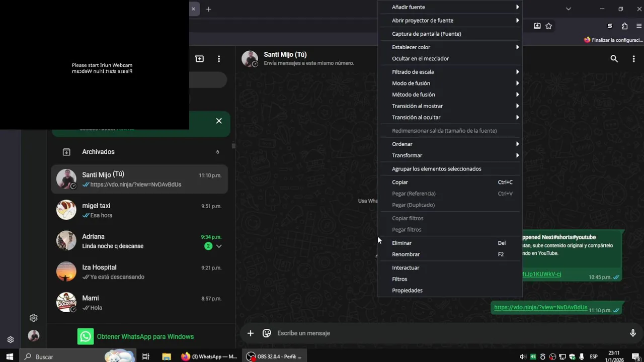The height and width of the screenshot is (362, 644).
Task: Click the attach plus icon
Action: [x=250, y=333]
